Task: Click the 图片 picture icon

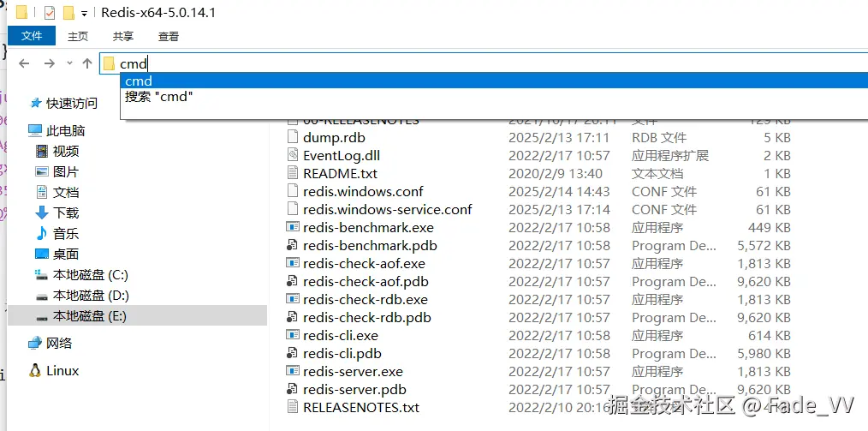Action: pos(42,171)
